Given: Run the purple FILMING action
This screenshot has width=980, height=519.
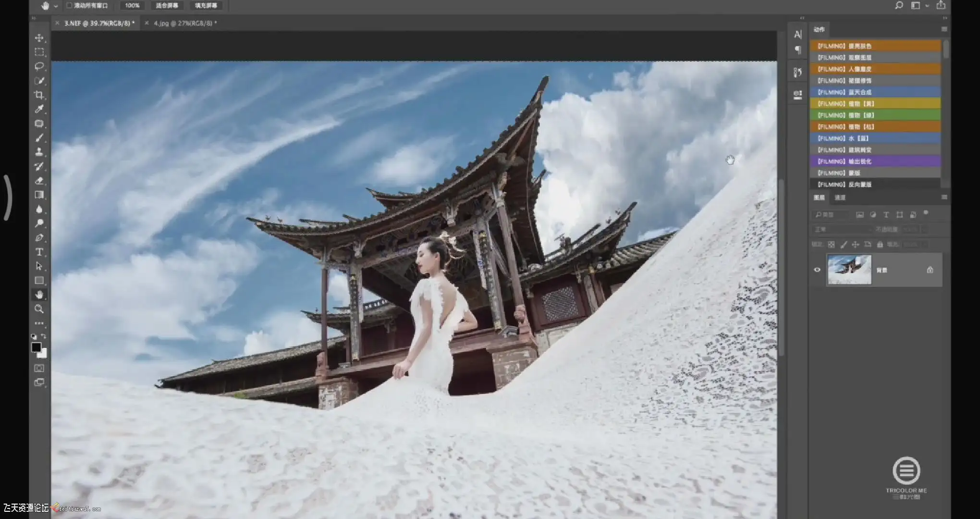Looking at the screenshot, I should [x=874, y=161].
